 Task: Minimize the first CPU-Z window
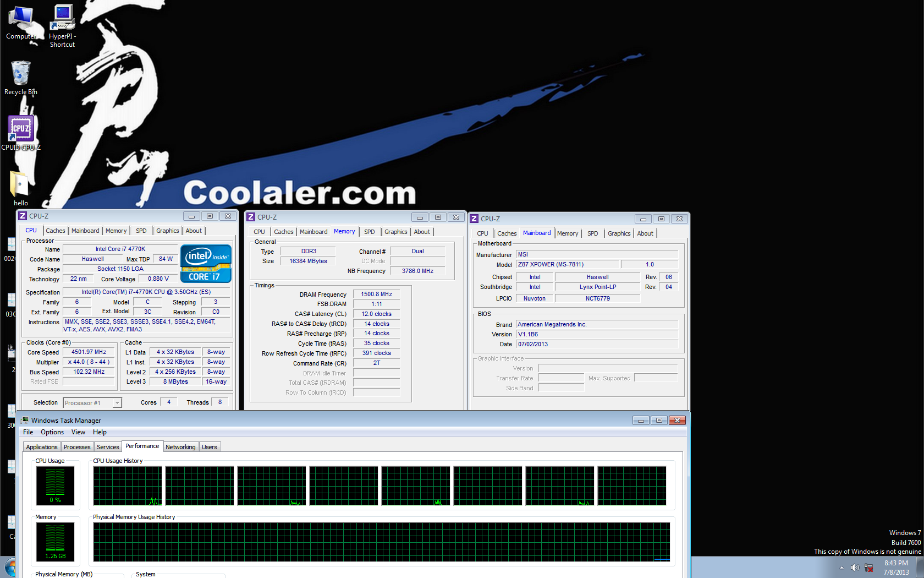tap(191, 216)
